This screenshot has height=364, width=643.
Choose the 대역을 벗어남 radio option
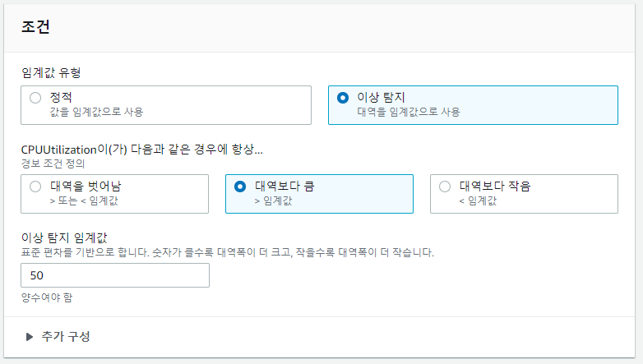35,187
